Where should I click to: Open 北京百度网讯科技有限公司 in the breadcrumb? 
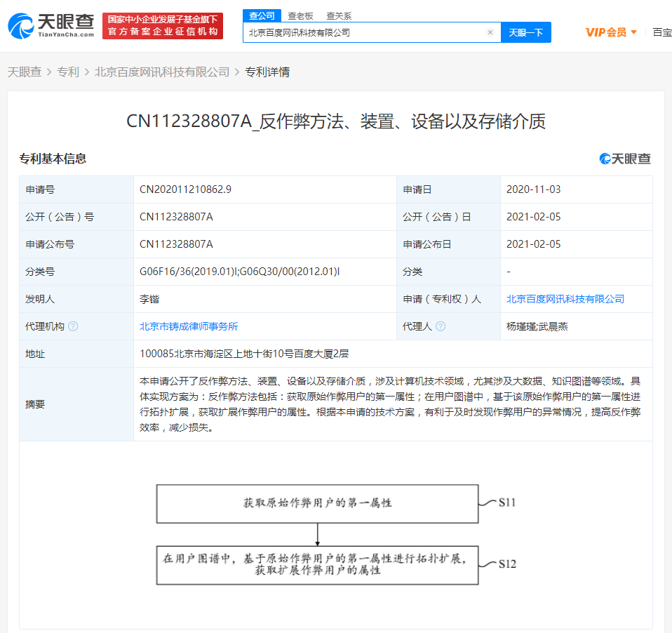(x=162, y=72)
